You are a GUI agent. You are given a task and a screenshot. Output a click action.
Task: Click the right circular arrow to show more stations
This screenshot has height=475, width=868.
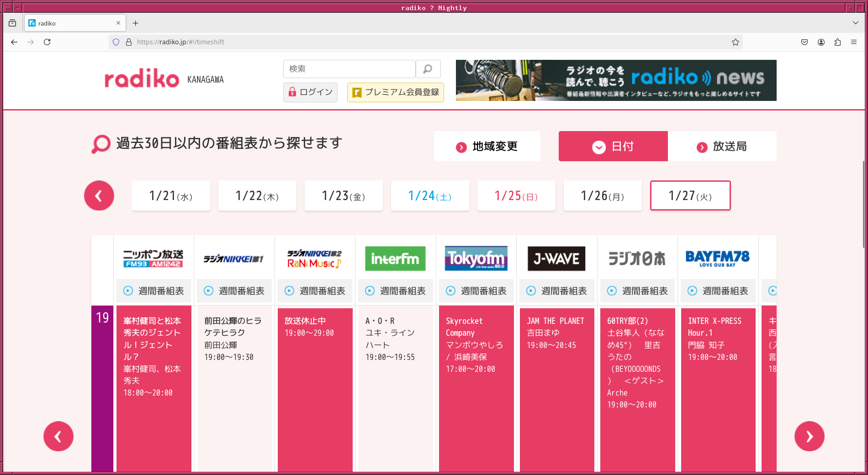[x=809, y=436]
